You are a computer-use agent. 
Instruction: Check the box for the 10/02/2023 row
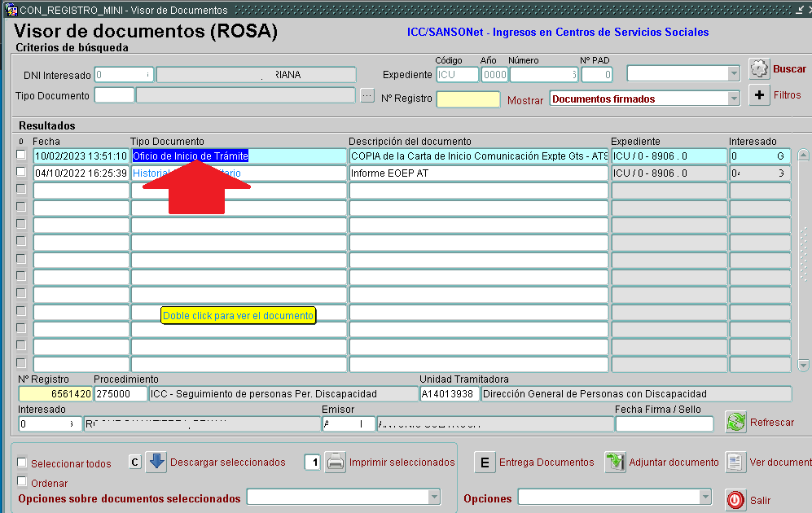click(21, 155)
